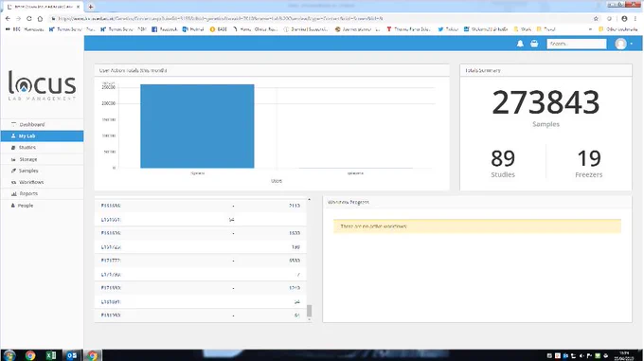Open Studies in the sidebar

click(42, 148)
